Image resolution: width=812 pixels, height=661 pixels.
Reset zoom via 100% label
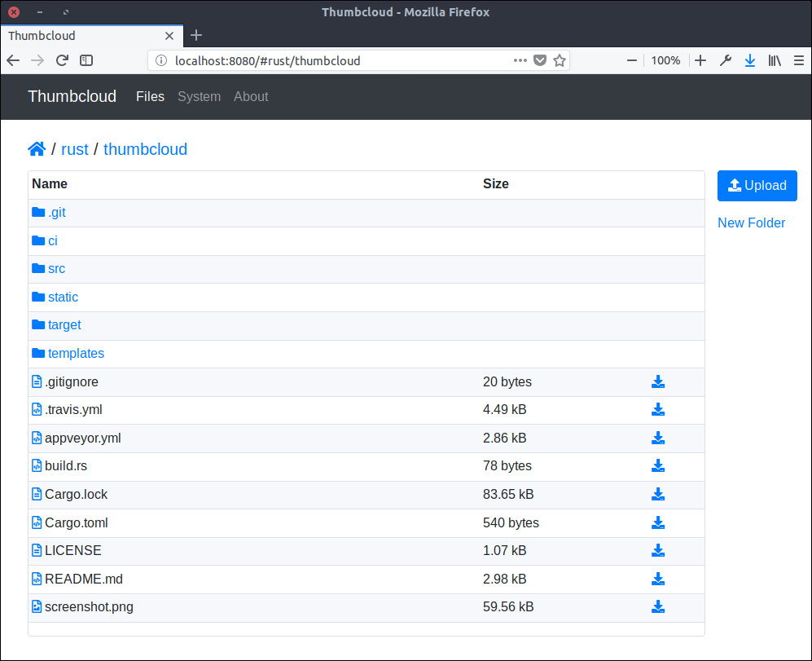coord(665,60)
